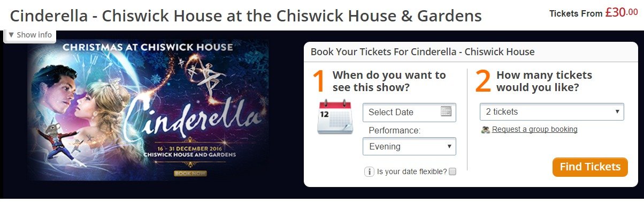The image size is (644, 202).
Task: Open 'Request a group booking' link
Action: pos(535,129)
